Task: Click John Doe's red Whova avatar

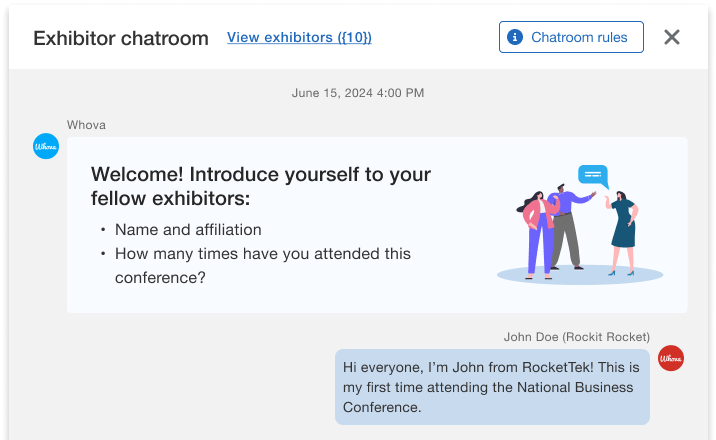Action: [x=671, y=358]
